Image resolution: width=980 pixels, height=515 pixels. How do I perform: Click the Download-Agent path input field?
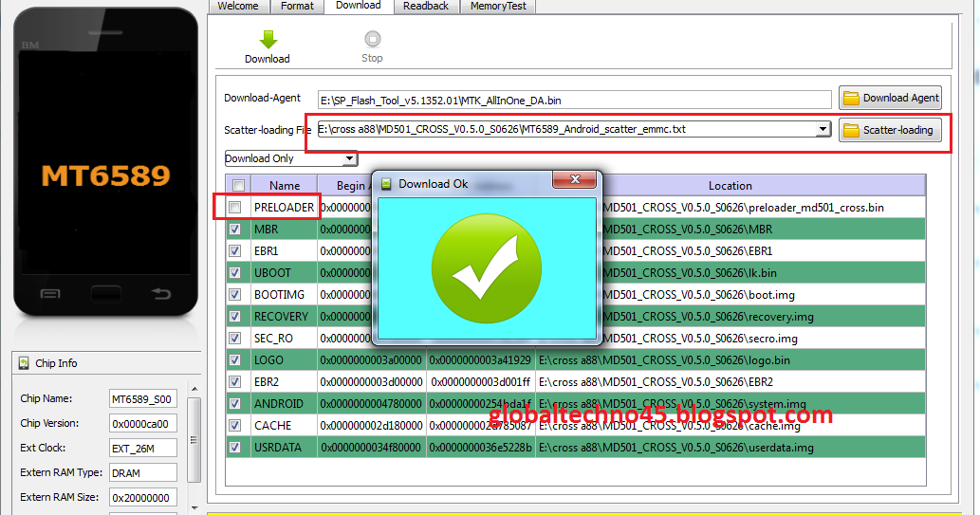[x=574, y=99]
